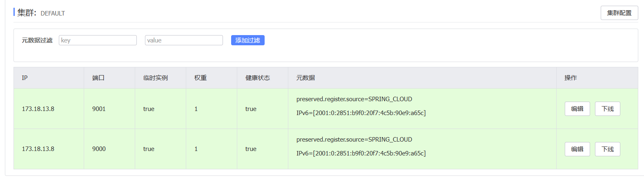Open the 集群配置 cluster configuration button

[619, 13]
